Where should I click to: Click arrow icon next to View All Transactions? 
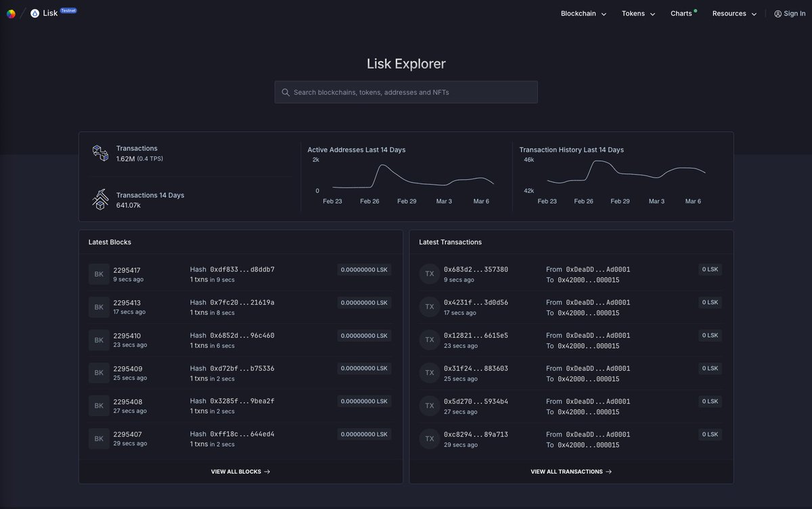click(609, 472)
